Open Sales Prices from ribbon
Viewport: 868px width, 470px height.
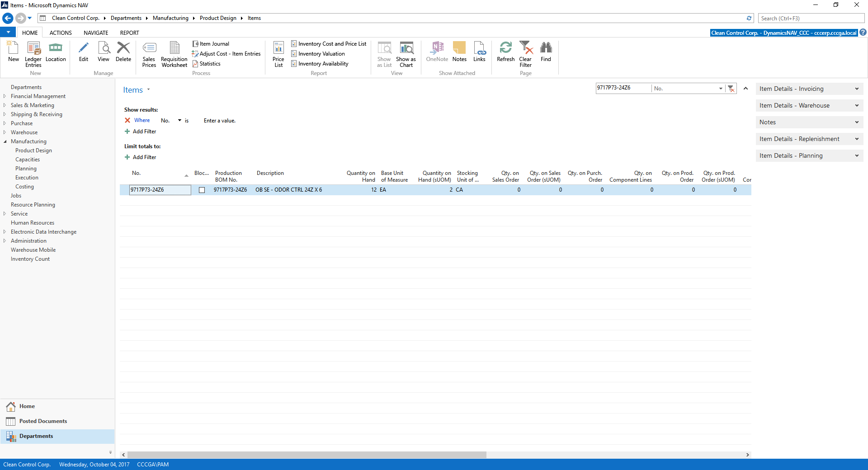coord(149,54)
